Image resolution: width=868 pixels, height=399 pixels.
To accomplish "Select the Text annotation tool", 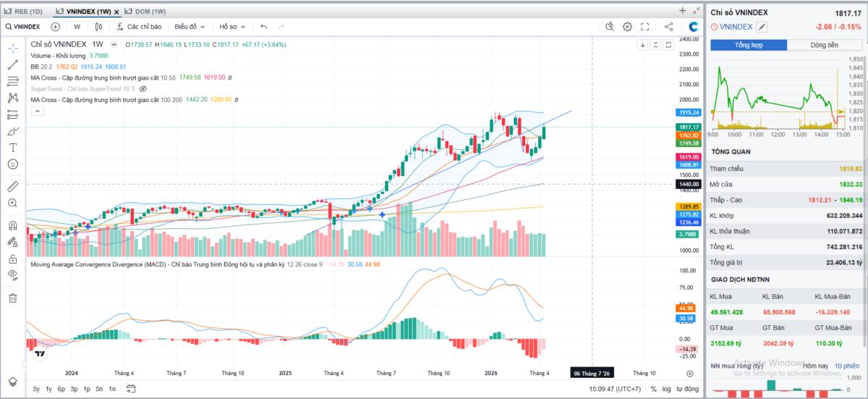I will tap(12, 147).
